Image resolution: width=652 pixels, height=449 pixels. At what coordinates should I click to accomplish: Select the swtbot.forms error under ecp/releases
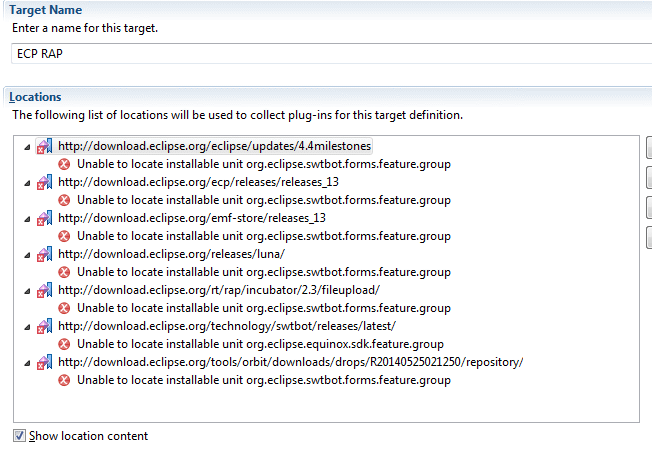tap(264, 200)
